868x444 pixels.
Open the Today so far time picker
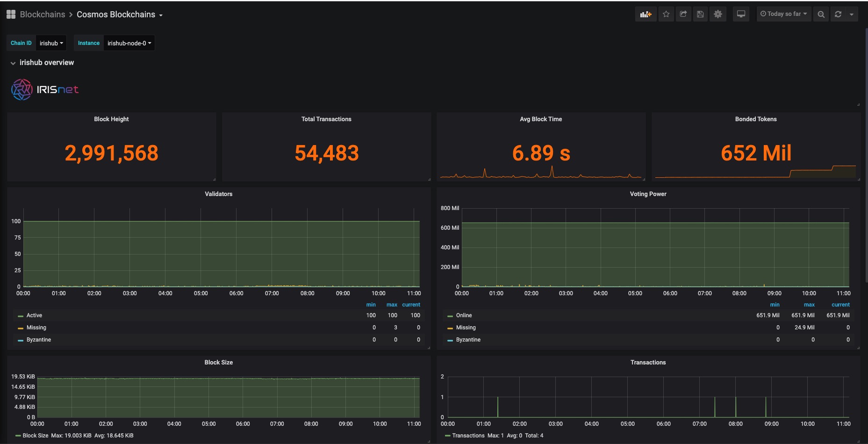coord(784,14)
